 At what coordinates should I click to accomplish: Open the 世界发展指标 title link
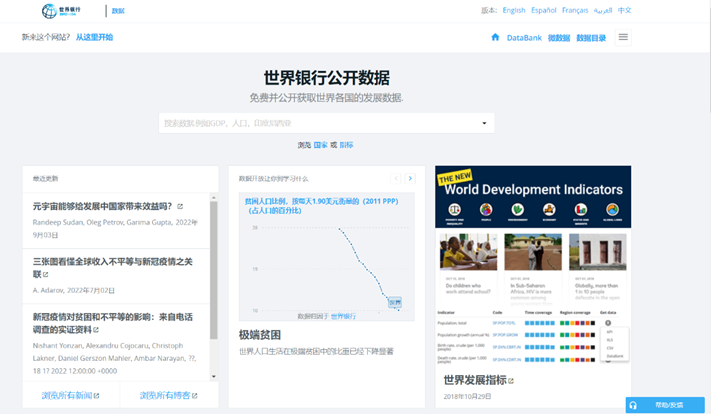[x=475, y=380]
